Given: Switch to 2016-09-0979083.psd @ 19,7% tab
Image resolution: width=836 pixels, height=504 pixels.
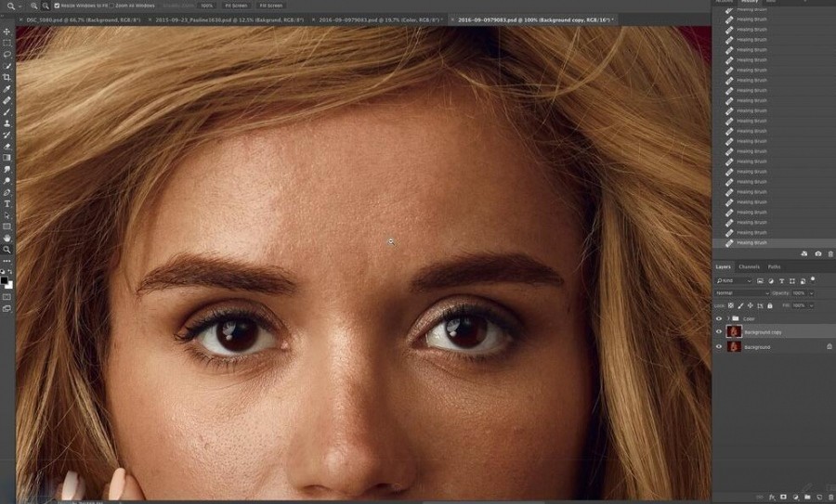Looking at the screenshot, I should 381,19.
